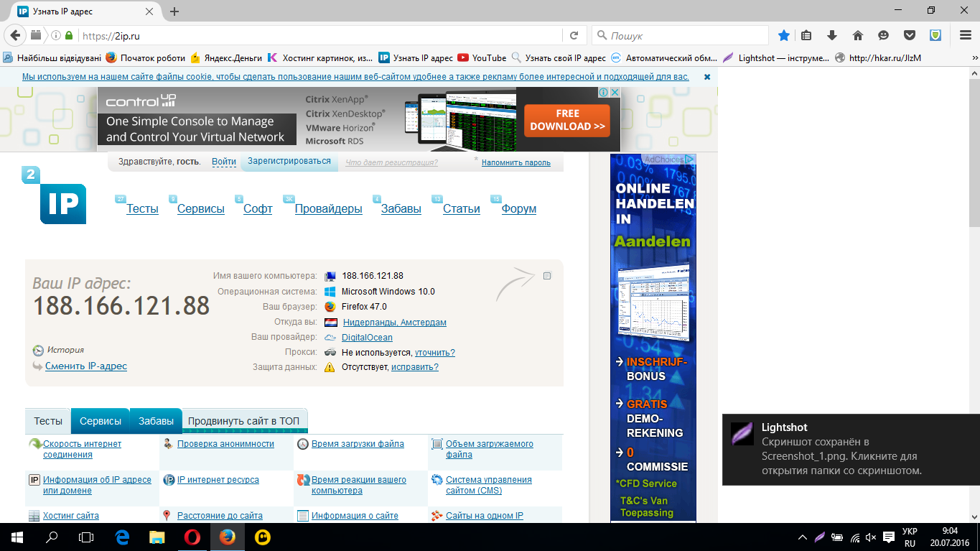Open the Firefox hamburger menu

pos(966,35)
